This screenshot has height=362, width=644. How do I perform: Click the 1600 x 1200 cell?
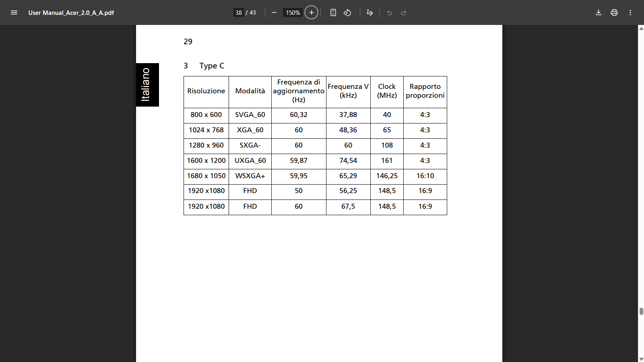coord(206,160)
